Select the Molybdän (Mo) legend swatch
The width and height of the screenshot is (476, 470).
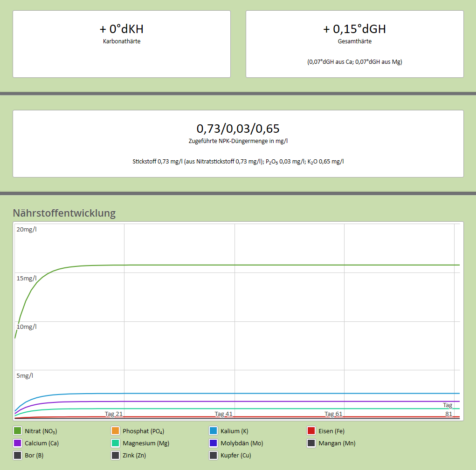pyautogui.click(x=214, y=443)
